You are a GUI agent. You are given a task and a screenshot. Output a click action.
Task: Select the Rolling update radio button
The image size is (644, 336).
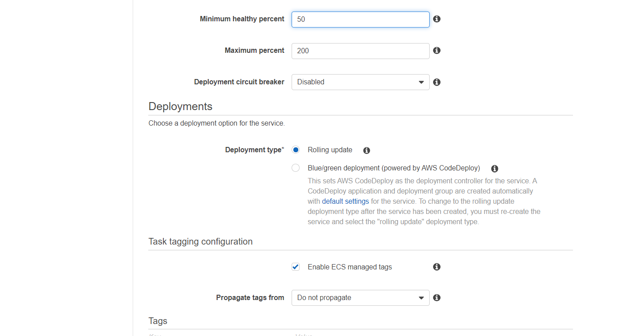click(x=296, y=150)
